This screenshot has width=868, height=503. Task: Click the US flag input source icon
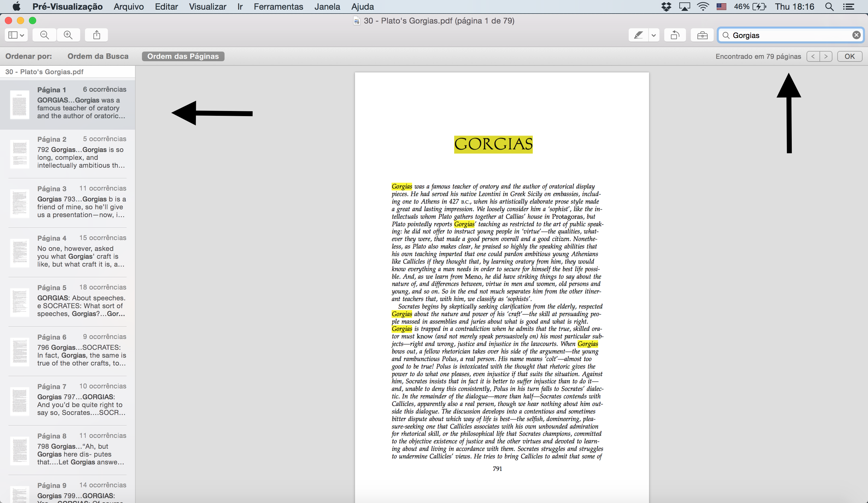click(721, 7)
